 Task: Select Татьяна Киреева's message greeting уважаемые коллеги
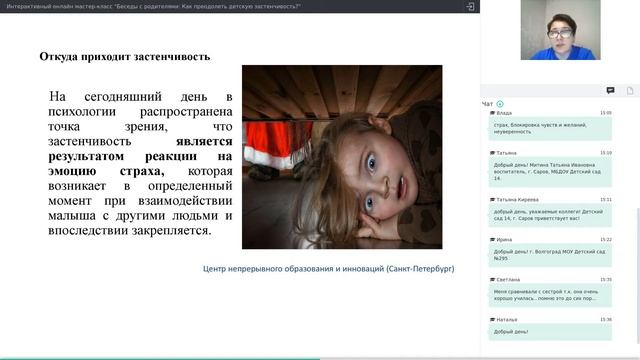[x=550, y=215]
